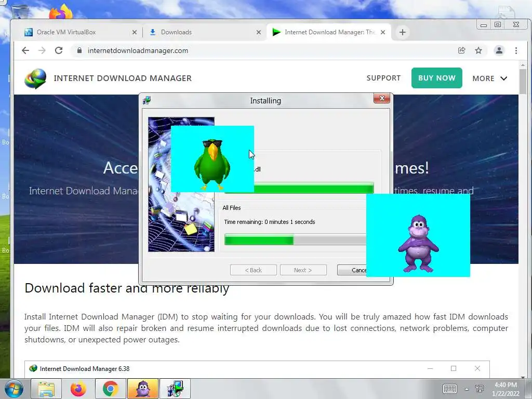Click the purple Bonzi gorilla character

tap(419, 243)
